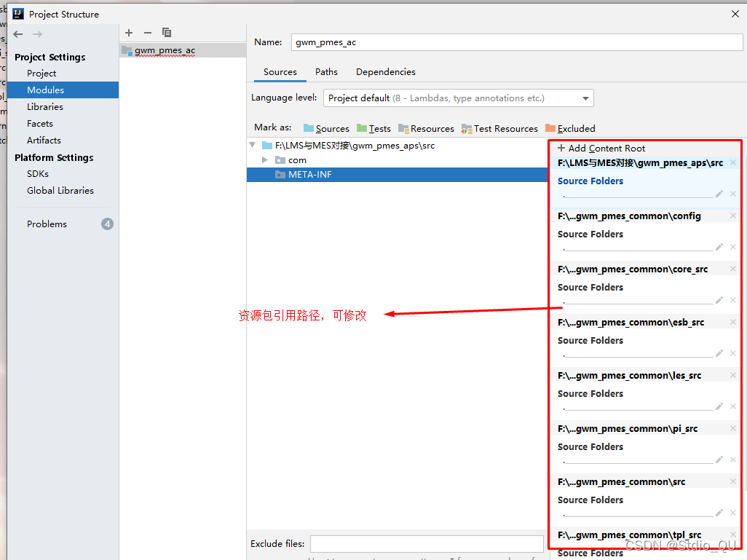Select F:\LMS与MES对接\gwm_pmes_aps\src root row
This screenshot has width=747, height=560.
pyautogui.click(x=398, y=146)
